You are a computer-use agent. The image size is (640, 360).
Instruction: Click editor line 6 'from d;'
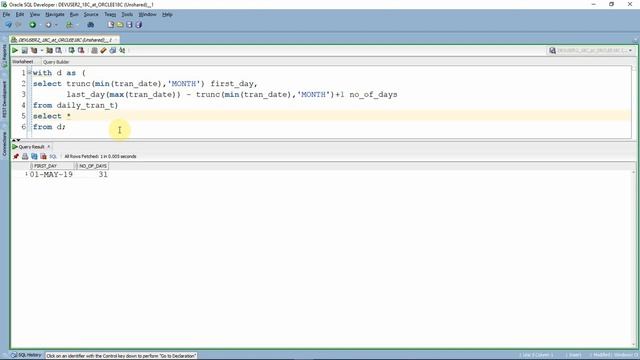pyautogui.click(x=49, y=127)
